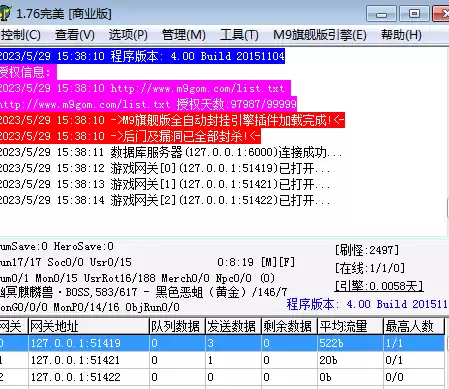Open the 帮助(H) menu
Screen dimensions: 449x389
click(401, 35)
